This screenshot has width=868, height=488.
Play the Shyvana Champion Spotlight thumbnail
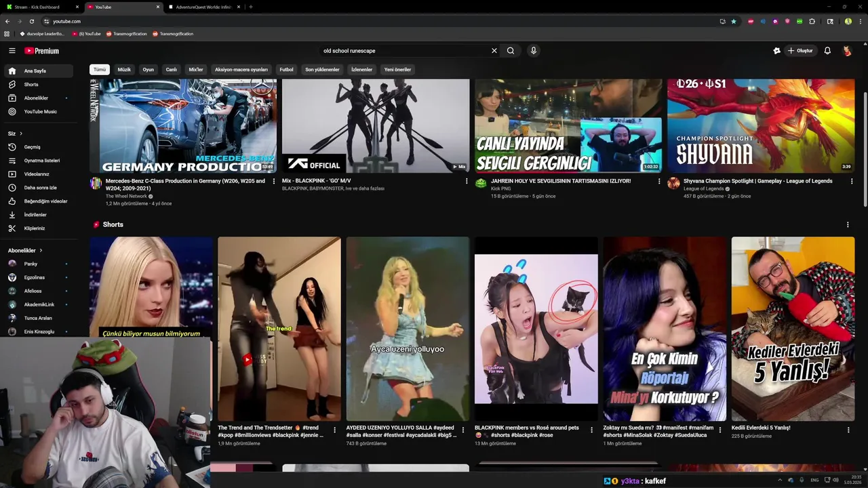761,125
